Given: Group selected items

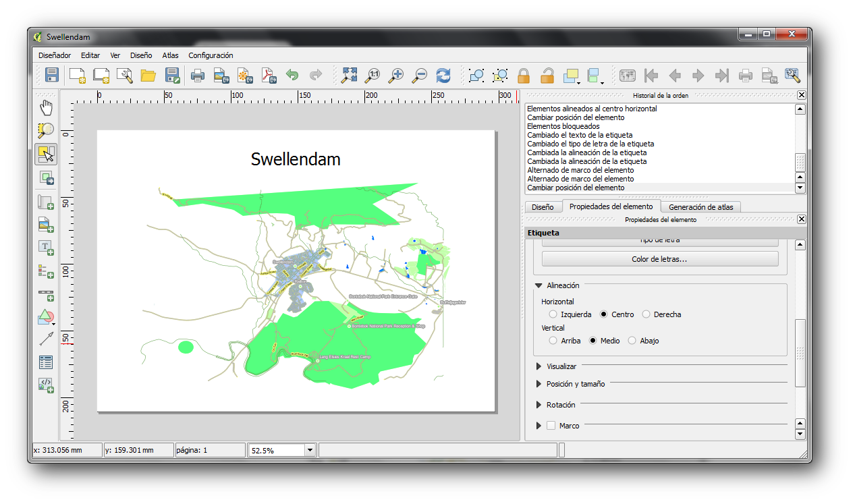Looking at the screenshot, I should [x=476, y=76].
